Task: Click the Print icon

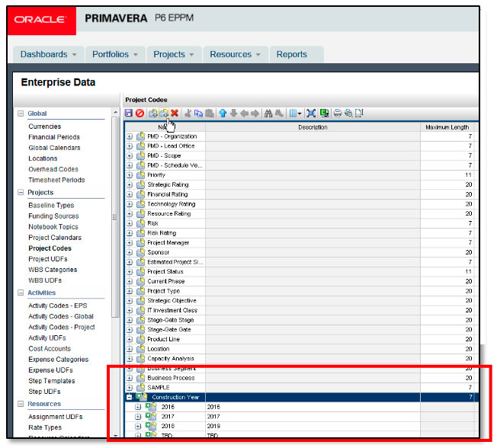Action: pos(338,113)
